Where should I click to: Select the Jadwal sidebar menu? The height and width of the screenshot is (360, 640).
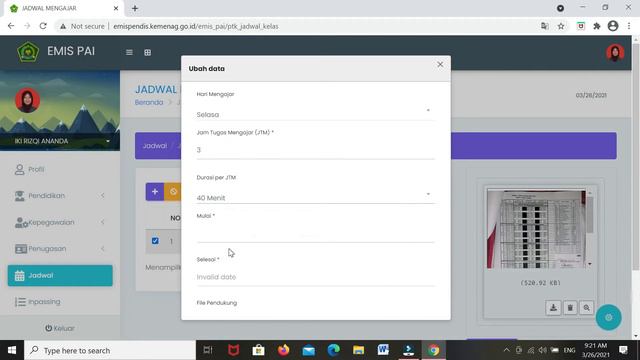(60, 276)
